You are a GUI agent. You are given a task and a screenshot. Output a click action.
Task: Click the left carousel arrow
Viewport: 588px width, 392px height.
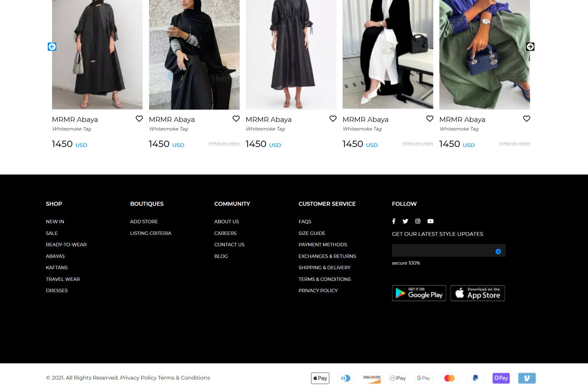(52, 47)
